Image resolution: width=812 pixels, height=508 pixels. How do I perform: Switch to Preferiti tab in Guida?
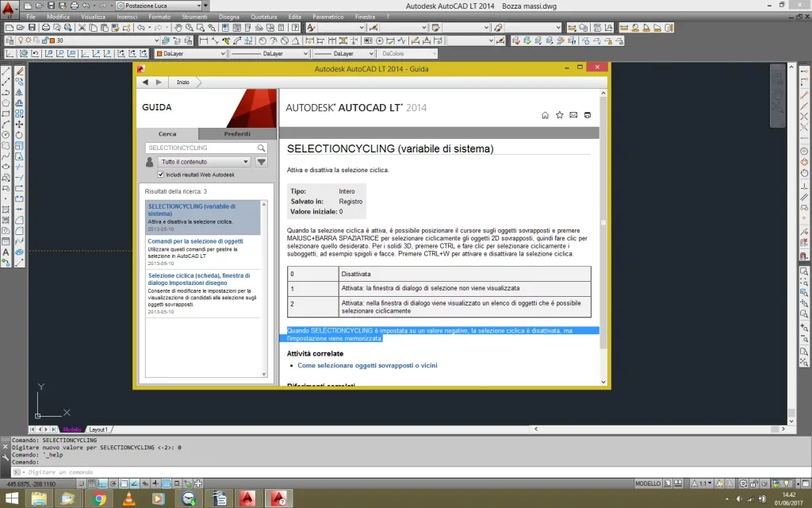237,133
